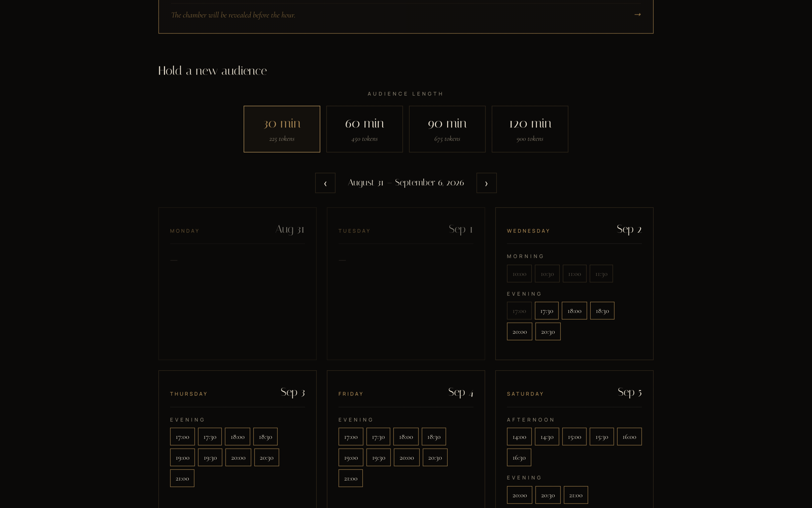Select Thursday's 19:30 time slot

pos(210,458)
